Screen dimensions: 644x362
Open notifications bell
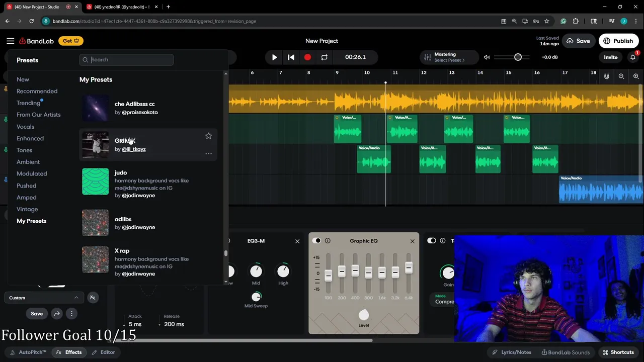(x=633, y=57)
